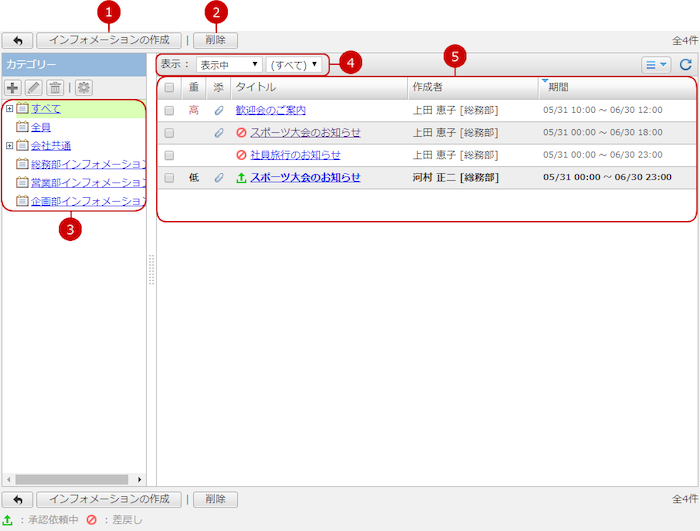Image resolution: width=700 pixels, height=531 pixels.
Task: Click the bottom back arrow button
Action: click(17, 499)
